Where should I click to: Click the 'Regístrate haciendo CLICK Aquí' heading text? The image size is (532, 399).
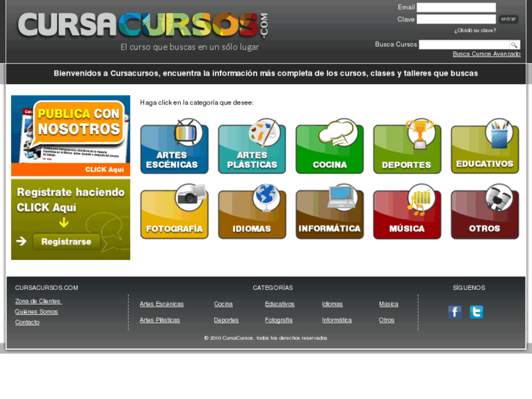pos(70,200)
